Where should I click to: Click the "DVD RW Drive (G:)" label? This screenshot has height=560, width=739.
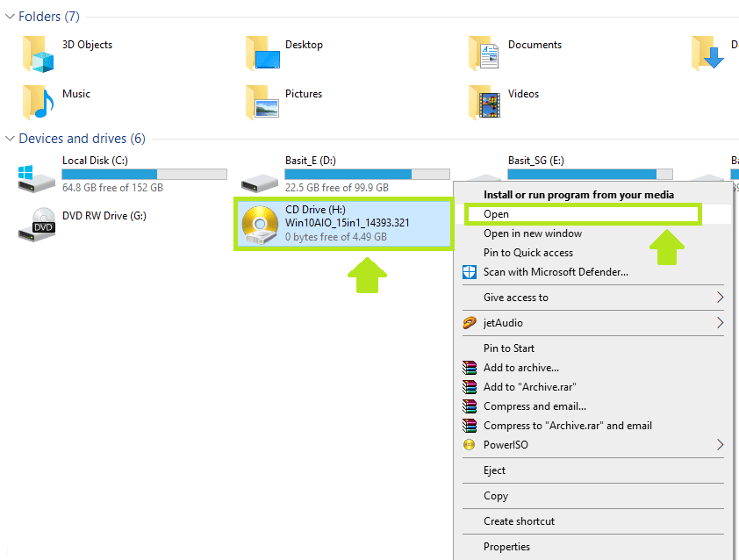[x=104, y=216]
